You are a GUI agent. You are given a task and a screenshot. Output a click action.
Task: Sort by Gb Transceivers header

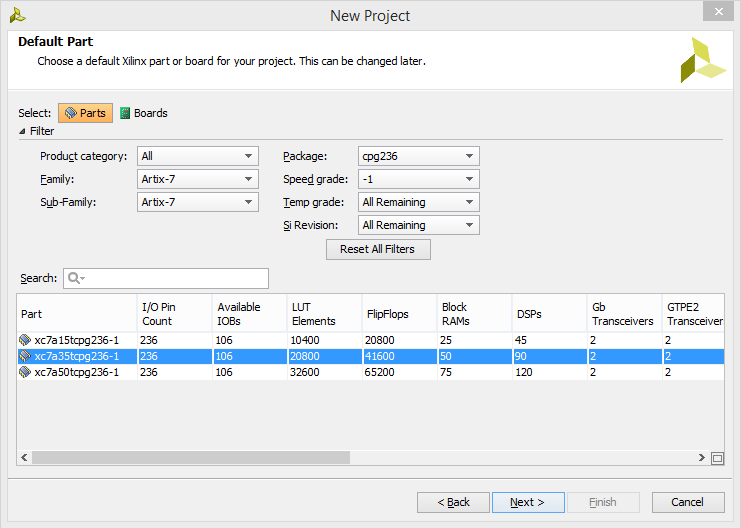(624, 314)
